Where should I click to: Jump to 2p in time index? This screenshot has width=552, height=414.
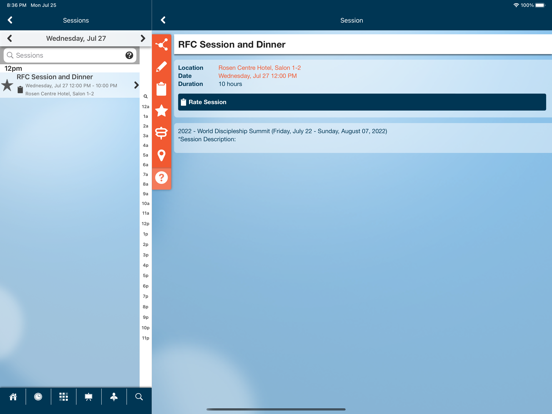tap(145, 244)
